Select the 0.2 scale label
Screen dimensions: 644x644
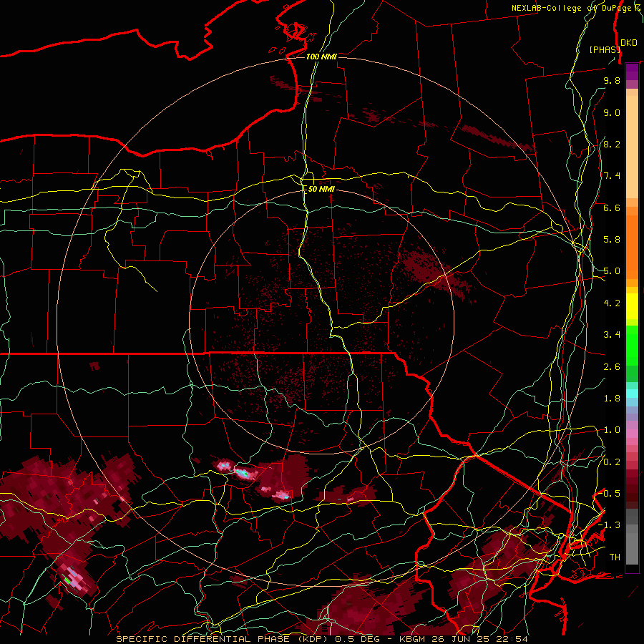(x=612, y=462)
